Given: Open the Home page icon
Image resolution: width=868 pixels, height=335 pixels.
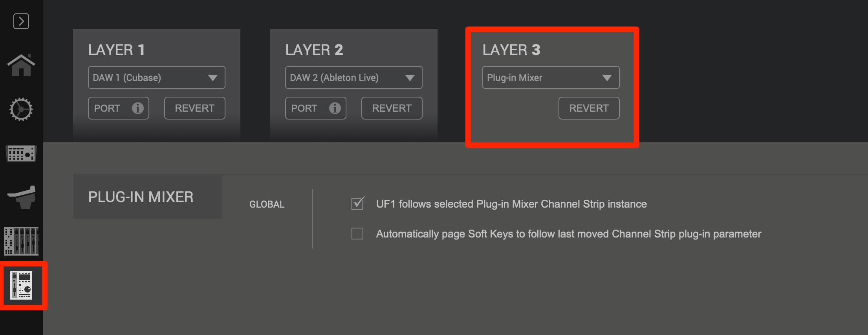Looking at the screenshot, I should pos(21,65).
